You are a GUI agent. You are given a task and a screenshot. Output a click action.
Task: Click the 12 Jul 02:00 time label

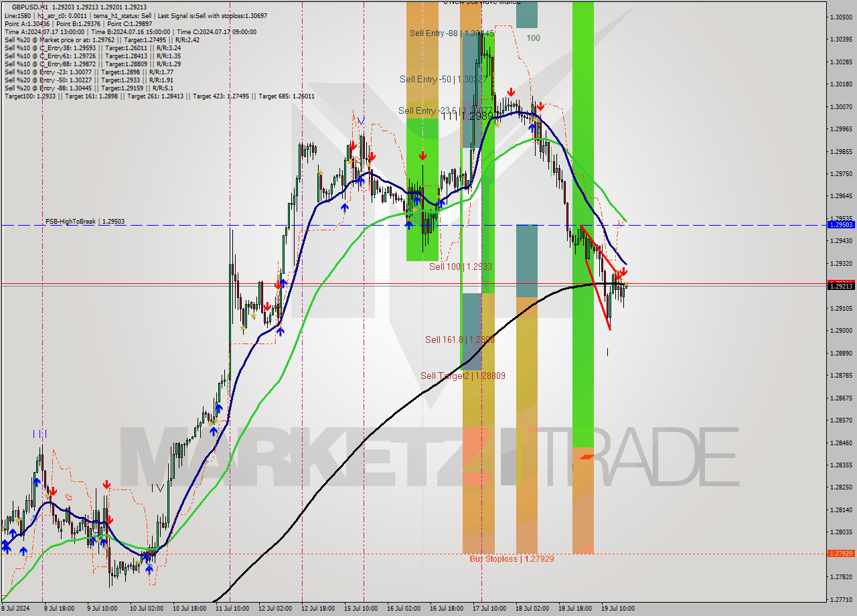[275, 609]
